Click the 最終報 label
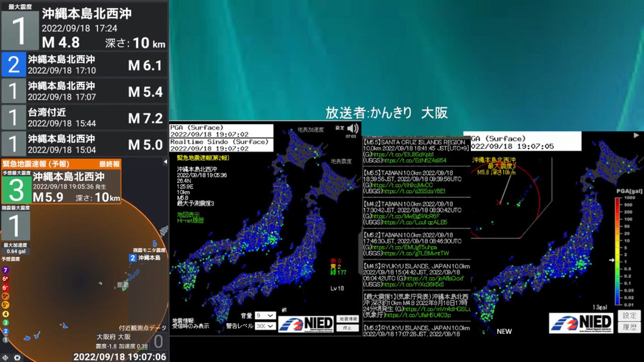Screen dimensions: 644x362 coord(109,164)
